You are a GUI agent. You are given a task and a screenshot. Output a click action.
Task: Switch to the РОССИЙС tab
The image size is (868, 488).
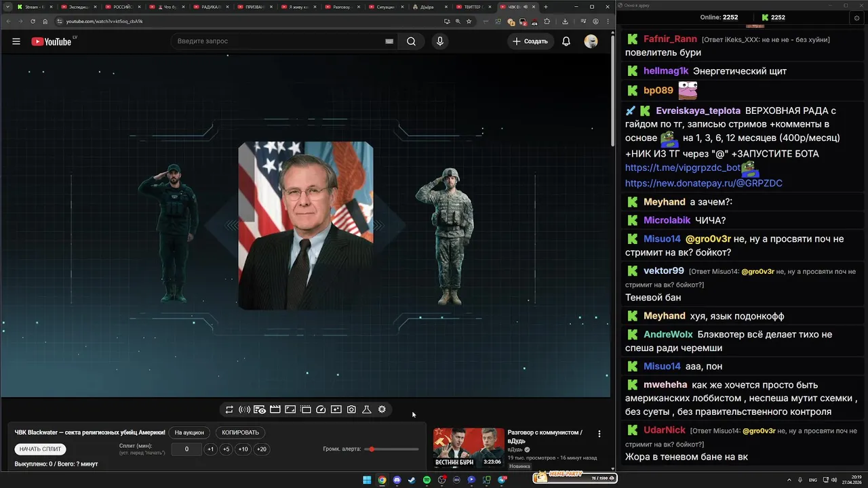[122, 7]
